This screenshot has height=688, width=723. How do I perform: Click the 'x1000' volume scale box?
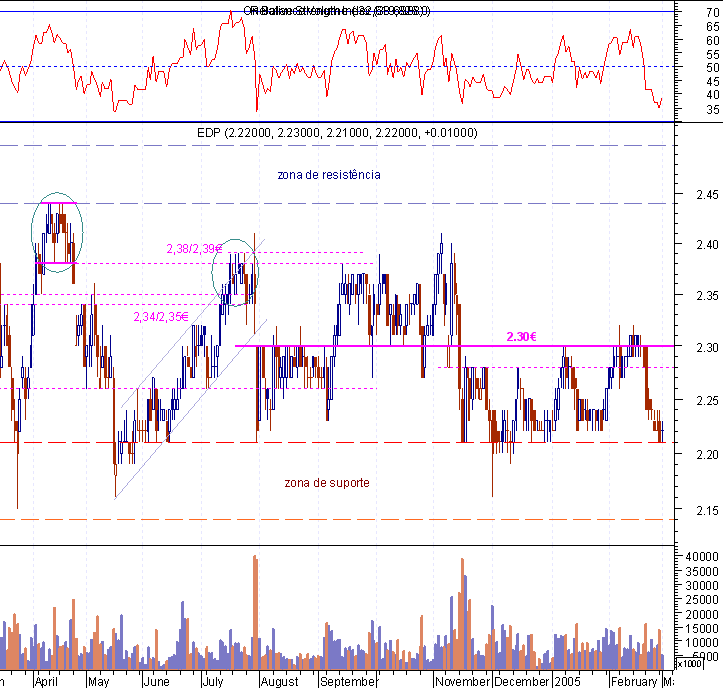pyautogui.click(x=688, y=664)
